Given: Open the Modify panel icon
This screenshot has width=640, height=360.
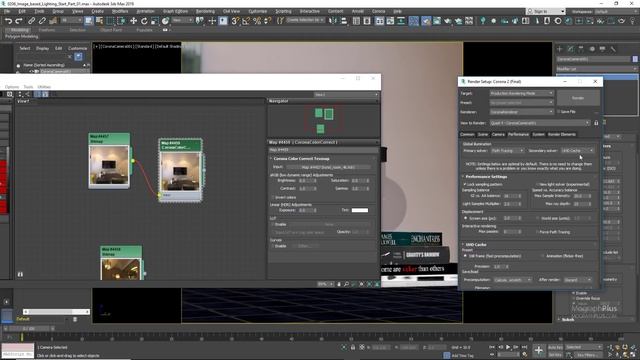Looking at the screenshot, I should [570, 49].
